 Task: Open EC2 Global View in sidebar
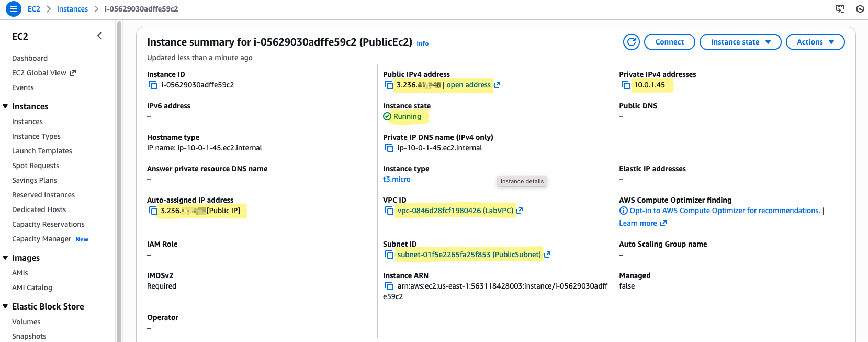pyautogui.click(x=39, y=73)
